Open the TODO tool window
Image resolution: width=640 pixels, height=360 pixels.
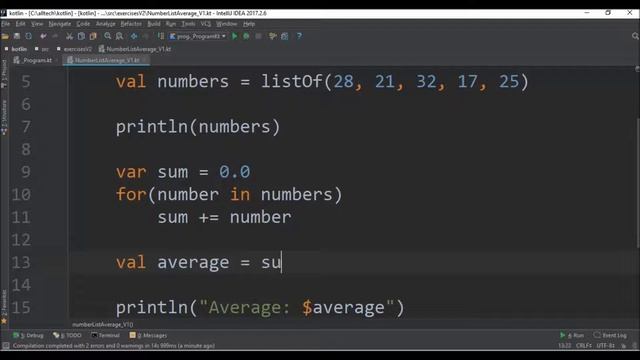(x=67, y=336)
